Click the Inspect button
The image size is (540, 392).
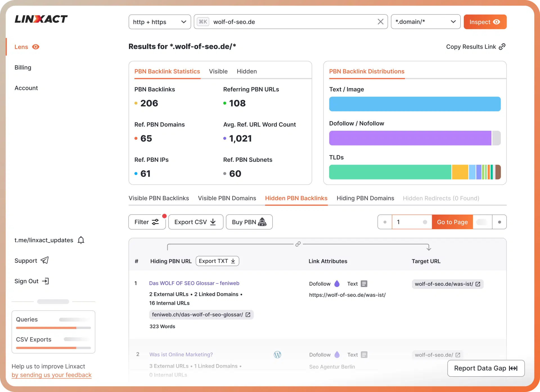tap(485, 22)
